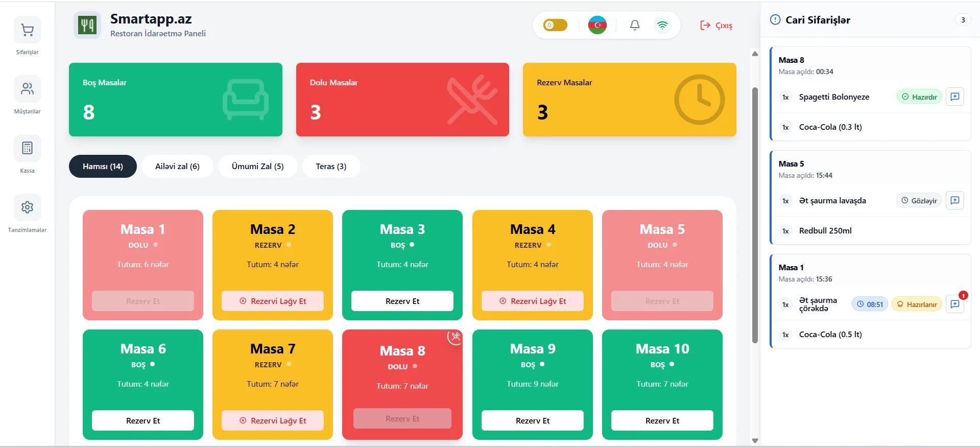980x447 pixels.
Task: Click the Çıxış logout button
Action: (x=716, y=26)
